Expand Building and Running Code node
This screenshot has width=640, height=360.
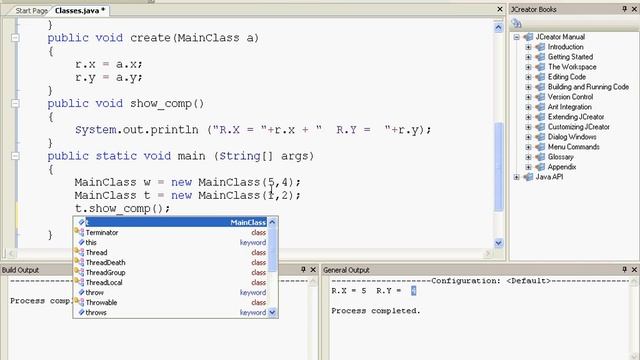point(528,87)
